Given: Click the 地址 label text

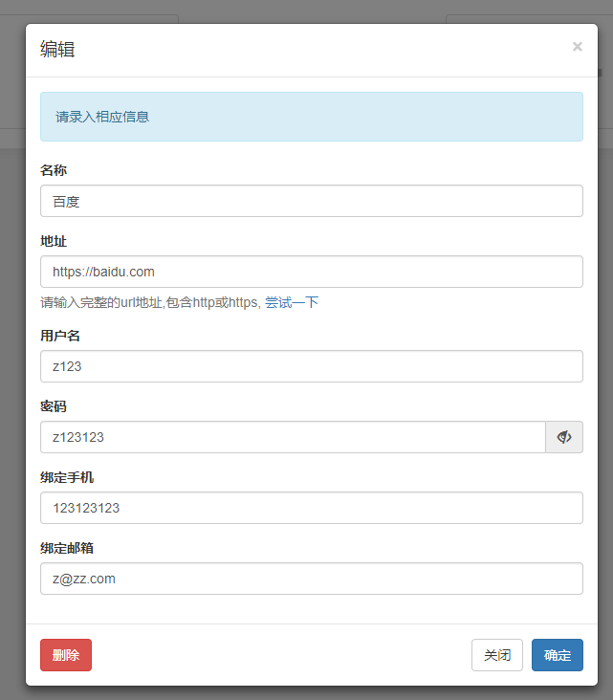Looking at the screenshot, I should (x=54, y=241).
